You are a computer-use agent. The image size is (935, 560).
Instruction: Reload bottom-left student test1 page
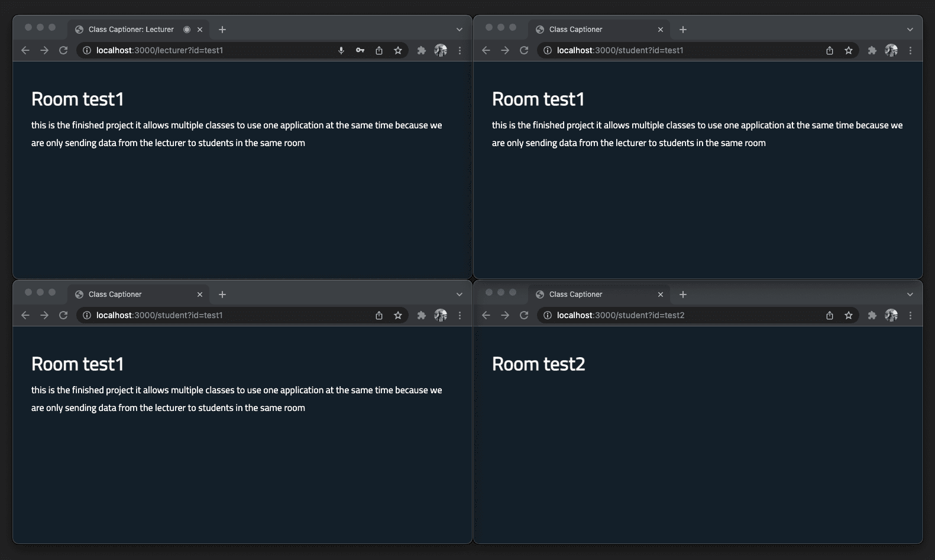[x=63, y=315]
